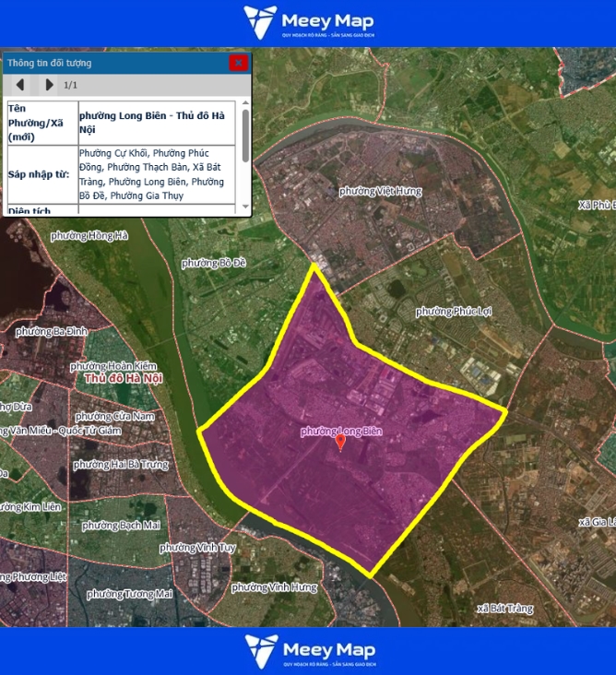Screen dimensions: 616x675
Task: Click the Meey Map logo in top header
Action: (308, 23)
